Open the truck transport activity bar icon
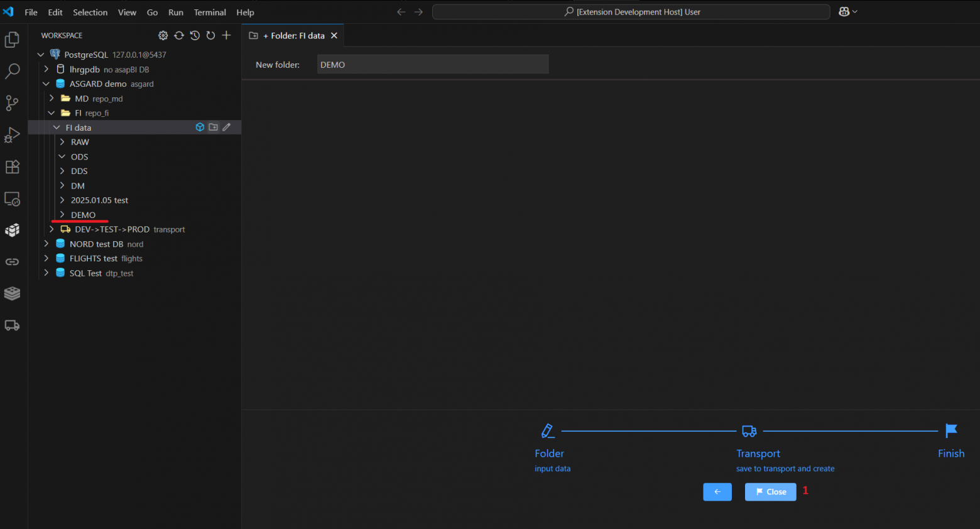 pyautogui.click(x=12, y=325)
